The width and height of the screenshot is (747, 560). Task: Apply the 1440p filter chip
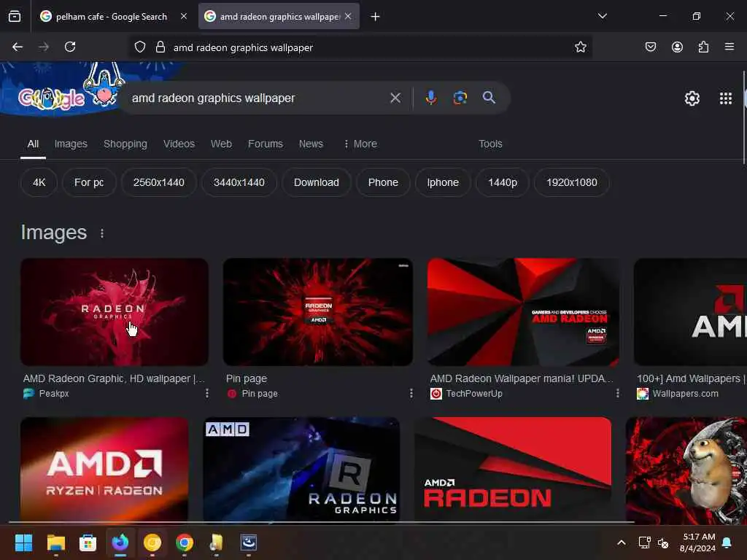click(x=502, y=182)
